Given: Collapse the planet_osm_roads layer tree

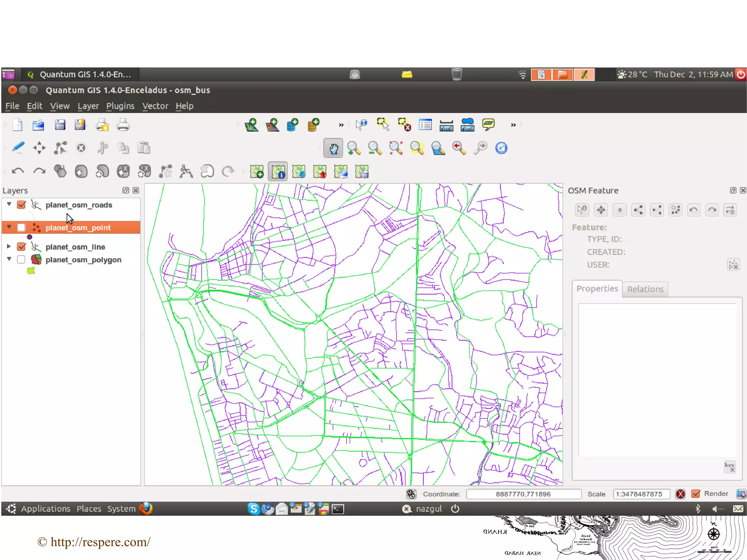Looking at the screenshot, I should coord(9,204).
